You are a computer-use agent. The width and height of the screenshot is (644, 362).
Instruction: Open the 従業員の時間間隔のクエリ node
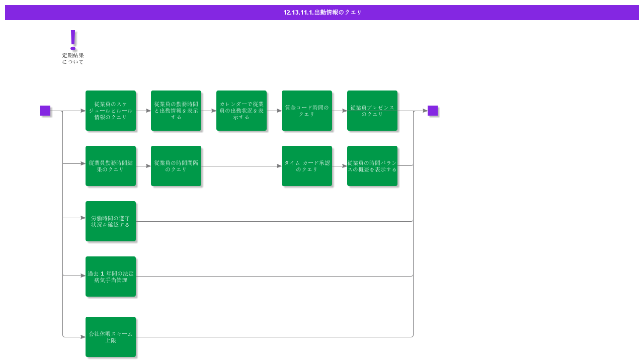pyautogui.click(x=176, y=165)
